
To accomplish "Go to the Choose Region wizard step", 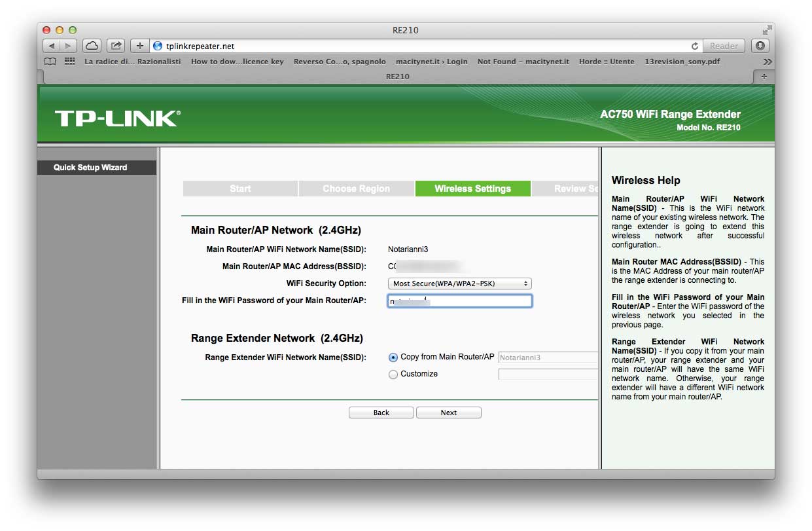I will 356,189.
